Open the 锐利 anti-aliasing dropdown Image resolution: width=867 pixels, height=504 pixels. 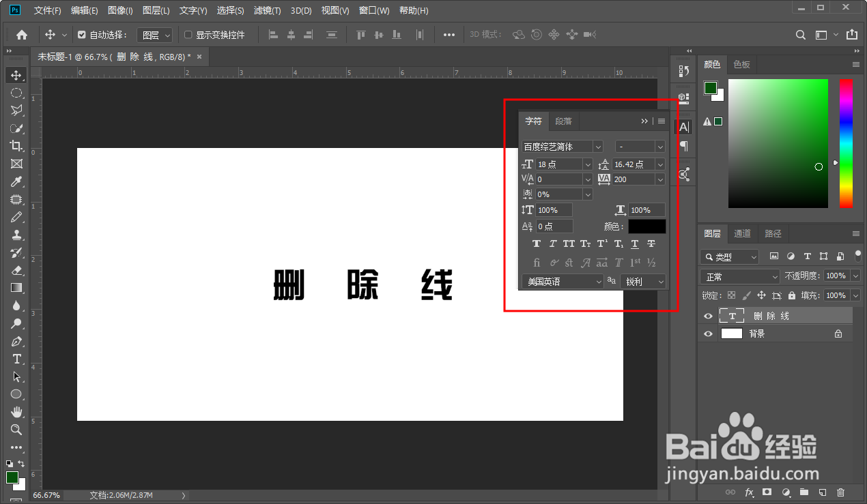pyautogui.click(x=643, y=281)
